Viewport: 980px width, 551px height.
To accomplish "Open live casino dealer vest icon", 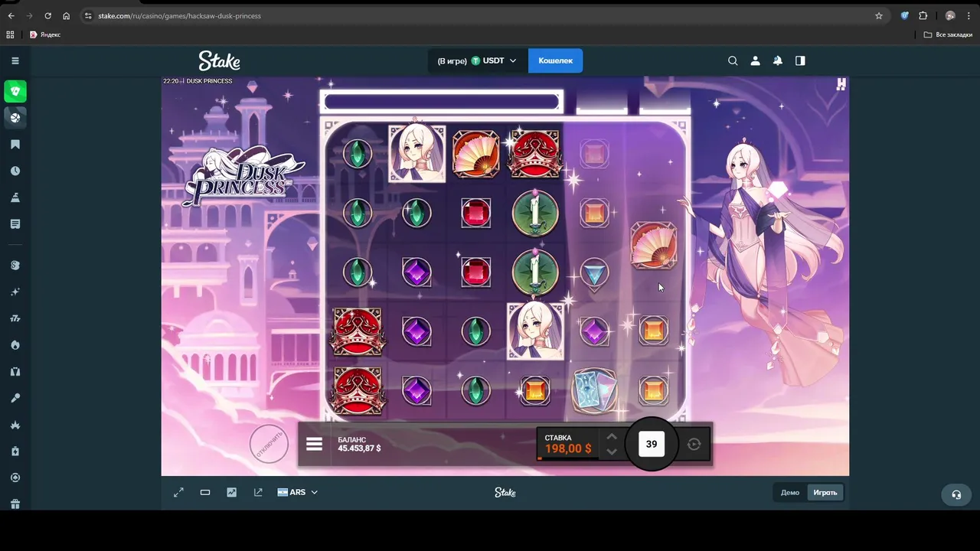I will click(x=15, y=372).
